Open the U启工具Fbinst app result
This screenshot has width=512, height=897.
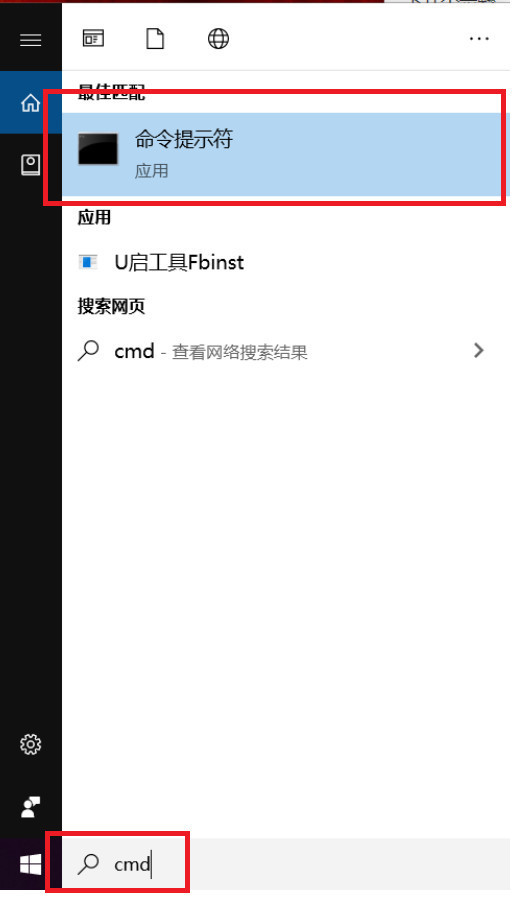281,263
